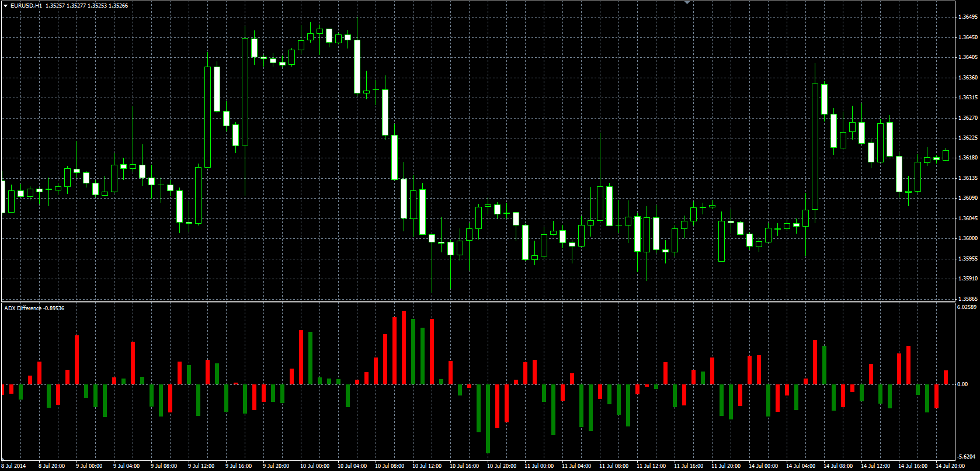This screenshot has height=472, width=980.
Task: Click the 9 Jul 16:00 time label
Action: [239, 466]
